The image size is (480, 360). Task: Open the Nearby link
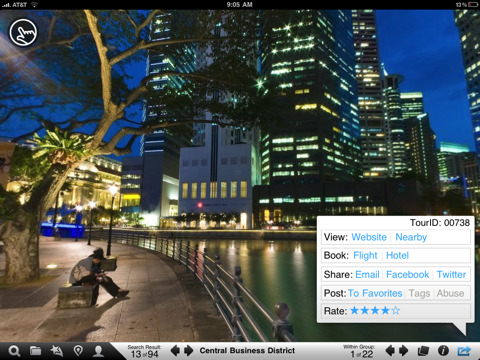pos(411,237)
